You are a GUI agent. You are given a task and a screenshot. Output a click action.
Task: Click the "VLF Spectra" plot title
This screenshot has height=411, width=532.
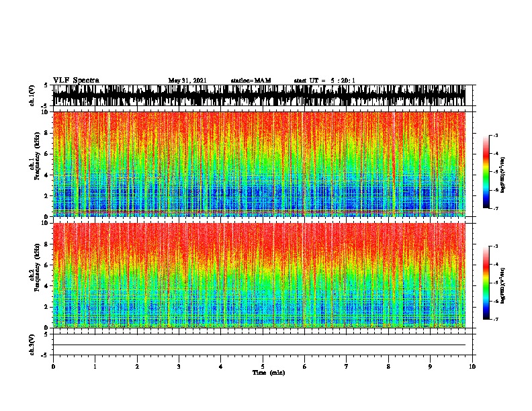pyautogui.click(x=76, y=81)
